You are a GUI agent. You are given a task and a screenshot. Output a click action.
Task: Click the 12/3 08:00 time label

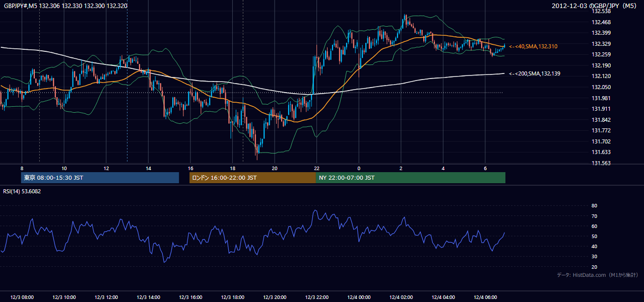pos(22,297)
